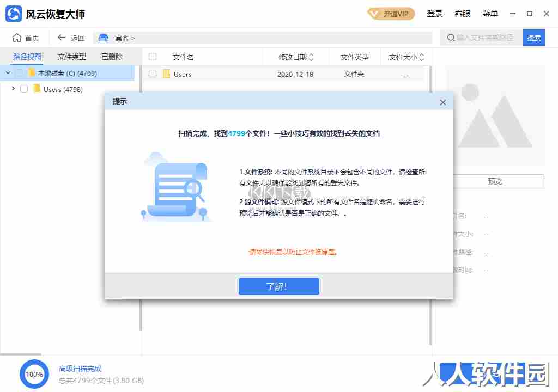Sort by 文件大小 column arrows
This screenshot has width=558, height=392.
(422, 57)
